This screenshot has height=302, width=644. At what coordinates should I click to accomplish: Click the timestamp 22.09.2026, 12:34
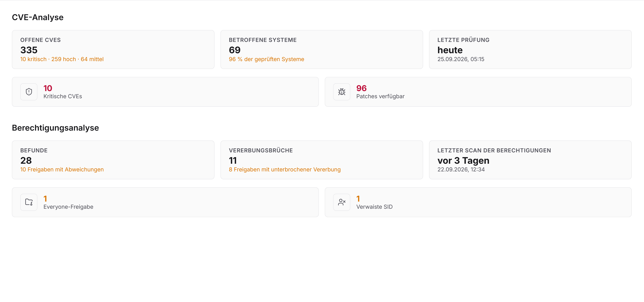coord(461,170)
